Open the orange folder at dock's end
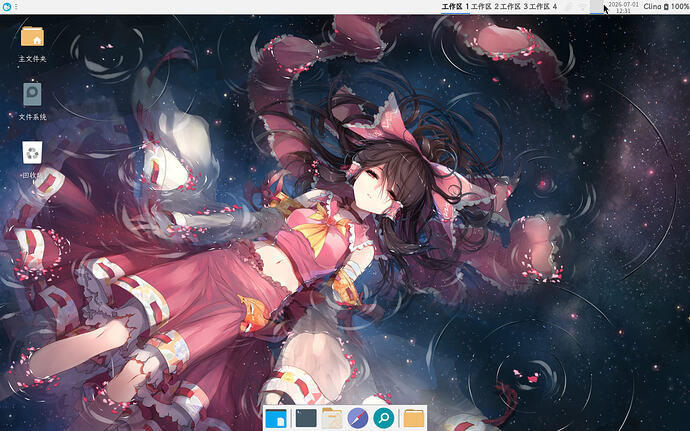Screen dimensions: 690x431 click(x=414, y=418)
